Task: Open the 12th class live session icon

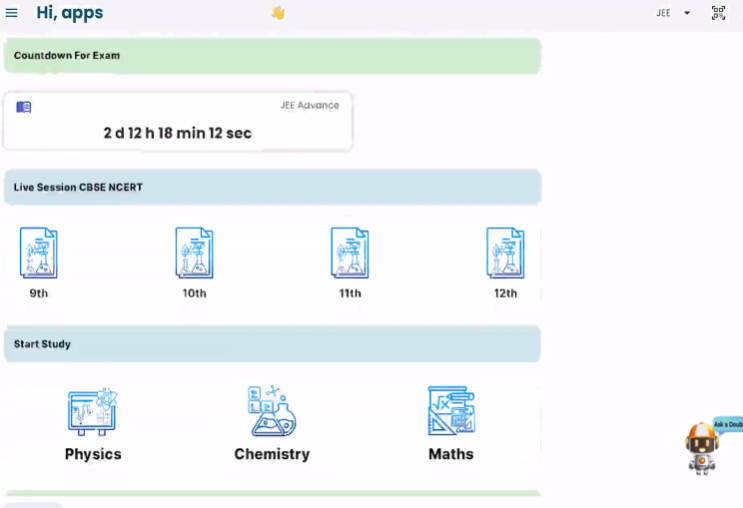Action: coord(505,253)
